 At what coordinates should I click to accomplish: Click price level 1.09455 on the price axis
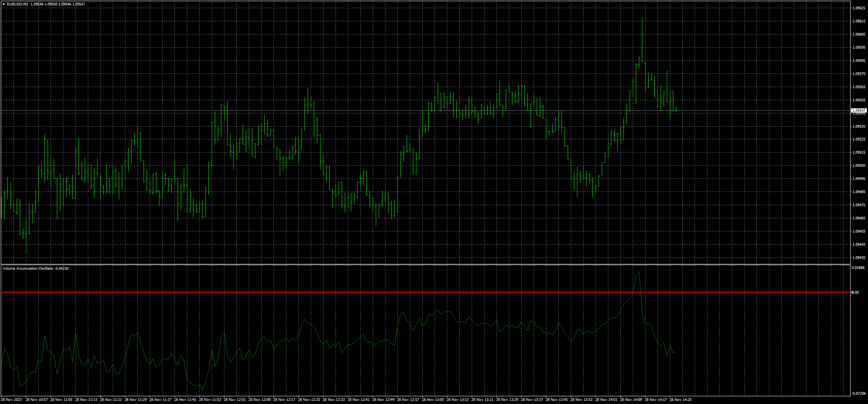click(x=859, y=231)
